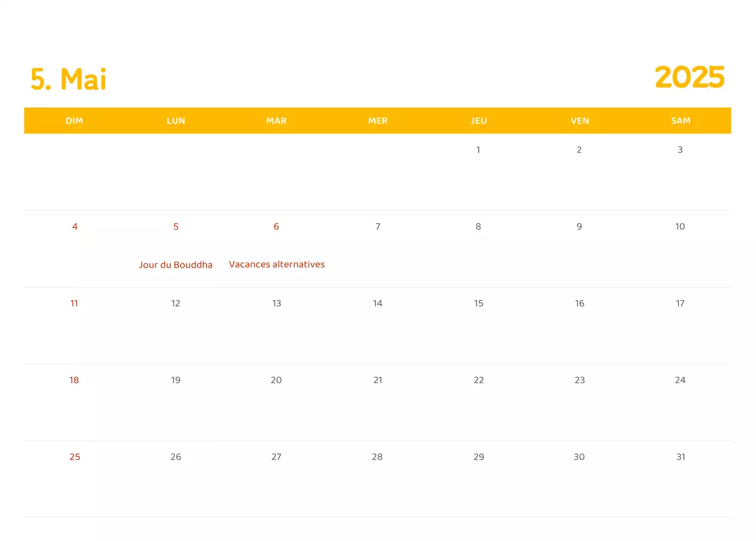Screen dimensions: 756x541
Task: Click the "5. Mai" month title
Action: [x=67, y=79]
